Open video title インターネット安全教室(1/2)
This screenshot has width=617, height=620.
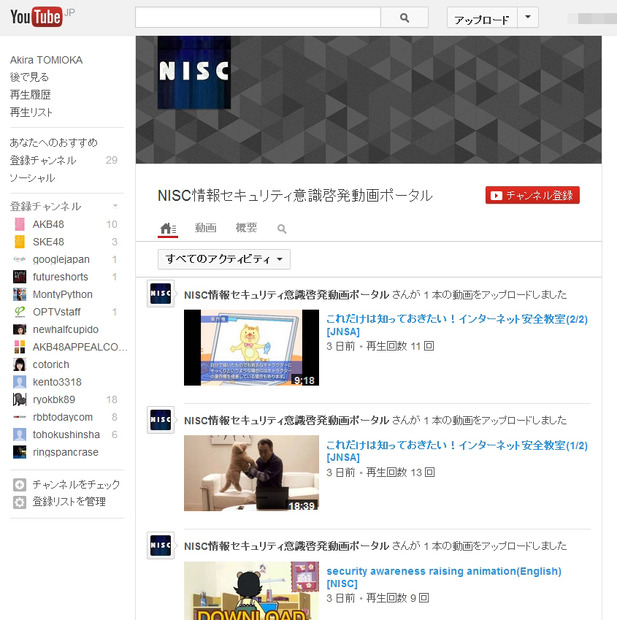tap(457, 451)
